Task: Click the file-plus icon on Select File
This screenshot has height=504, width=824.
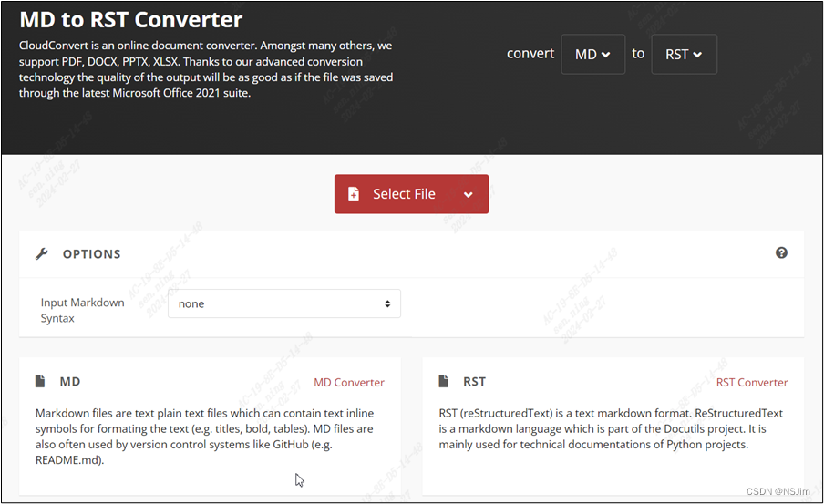Action: (354, 194)
